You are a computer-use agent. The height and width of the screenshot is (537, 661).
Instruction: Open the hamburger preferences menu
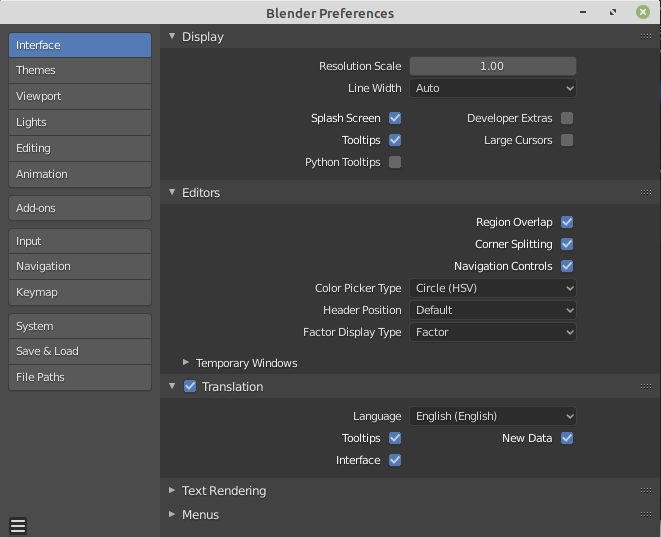[x=18, y=526]
